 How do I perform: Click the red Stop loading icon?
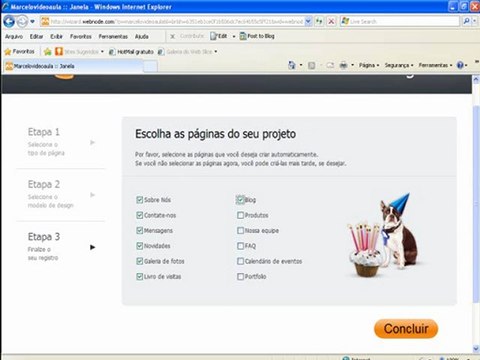point(331,22)
